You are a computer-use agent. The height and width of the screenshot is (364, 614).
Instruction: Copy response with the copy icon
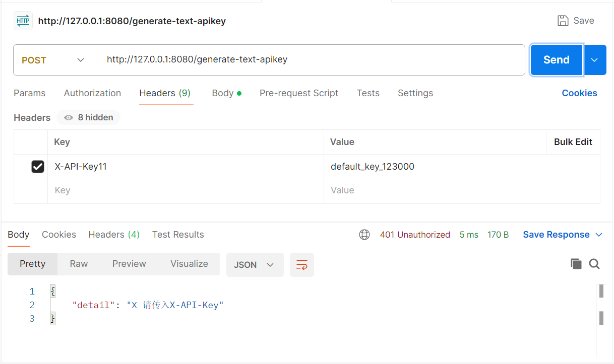click(576, 264)
